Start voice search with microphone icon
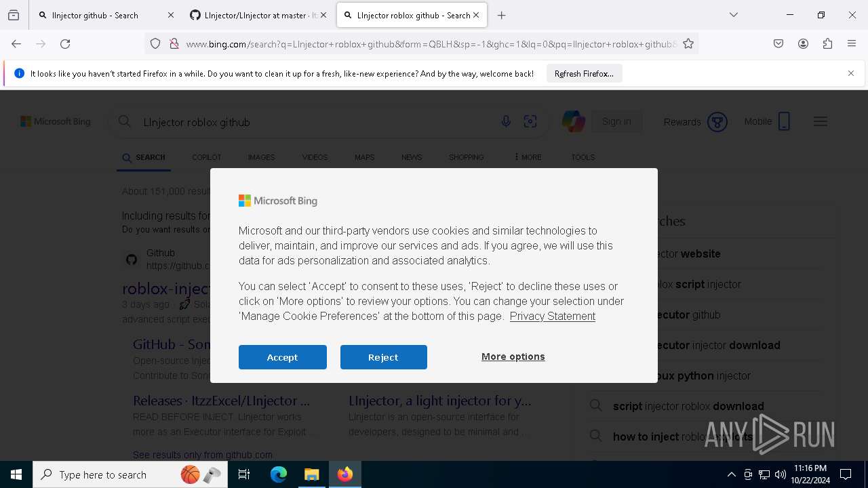 [506, 122]
